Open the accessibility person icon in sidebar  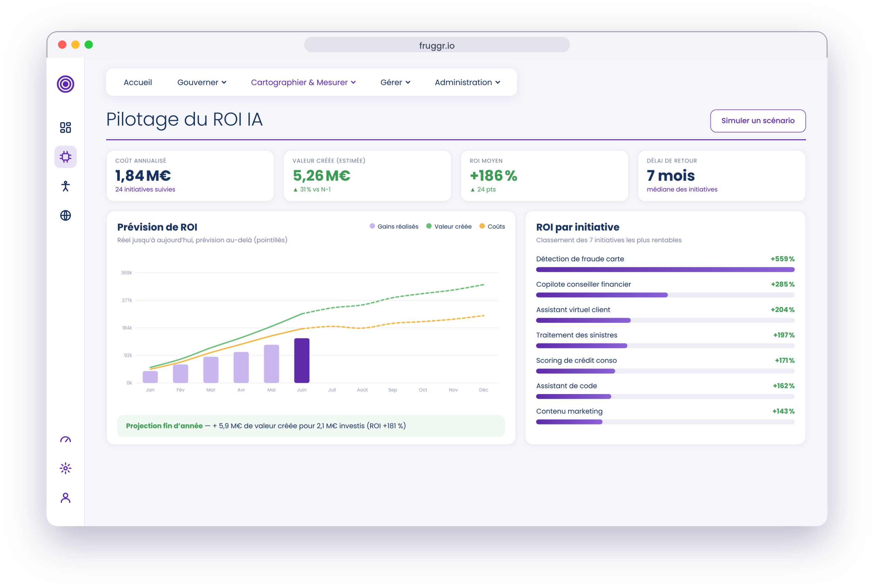[x=66, y=186]
